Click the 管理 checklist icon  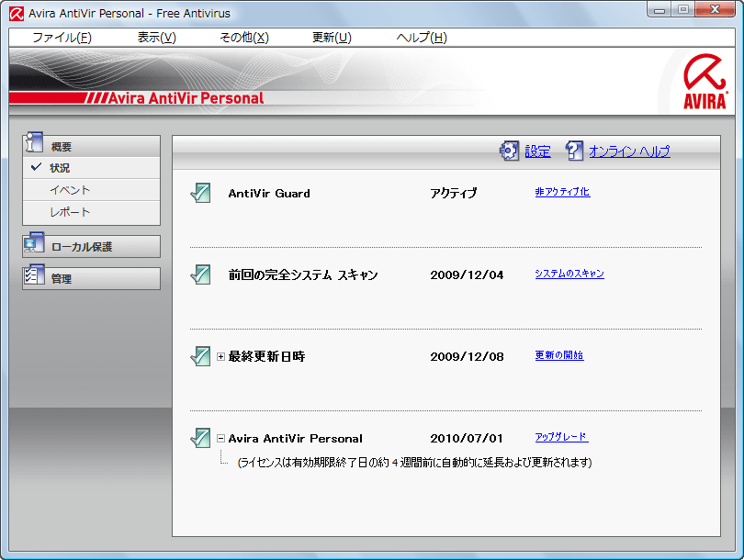point(34,274)
